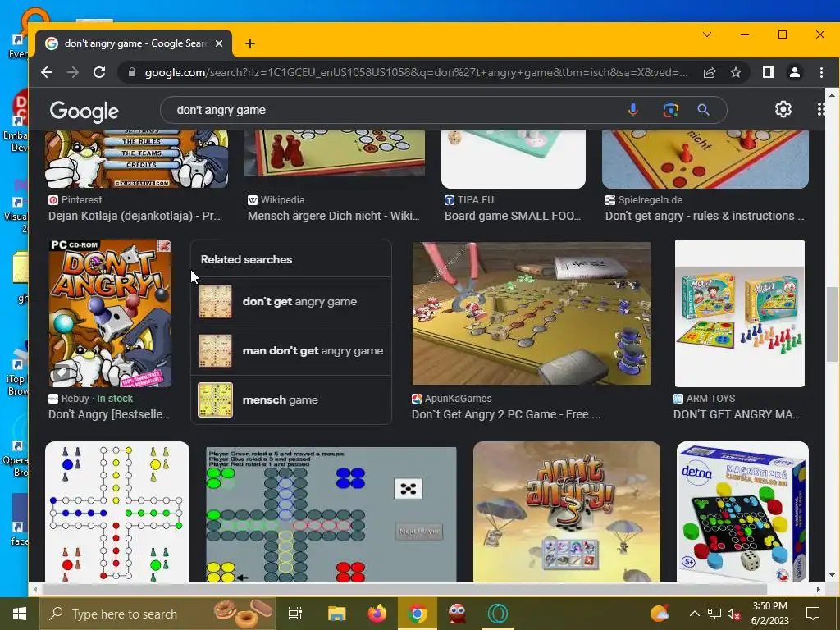Open Wikipedia Mensch ärgere Dich nicht result
Screen dimensions: 840x630
[x=333, y=216]
